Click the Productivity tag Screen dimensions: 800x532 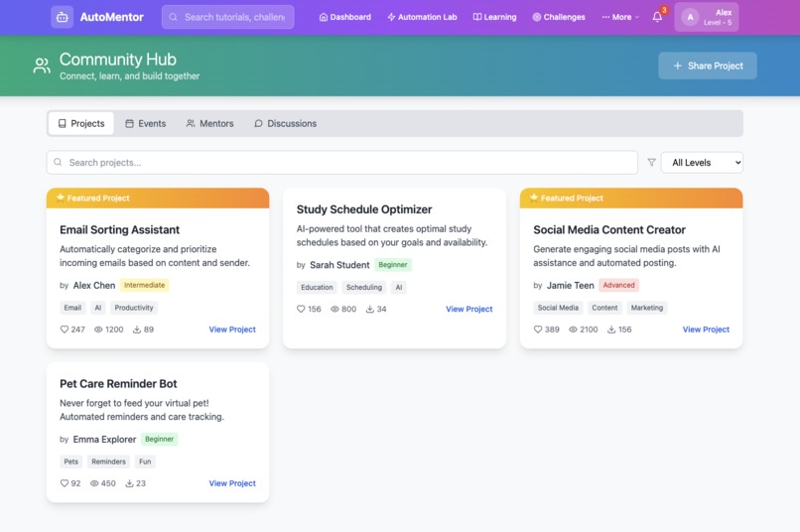coord(134,308)
